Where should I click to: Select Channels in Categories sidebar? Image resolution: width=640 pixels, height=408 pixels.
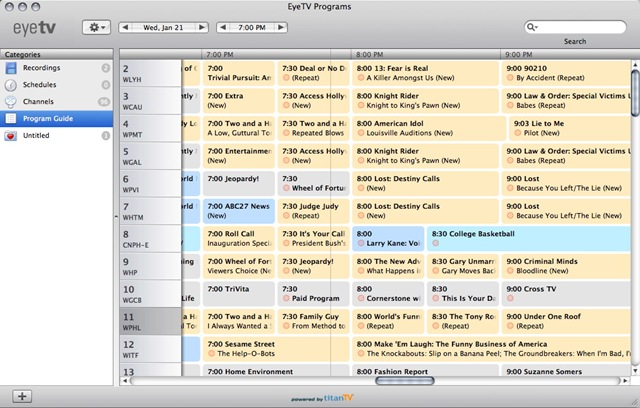click(x=57, y=102)
